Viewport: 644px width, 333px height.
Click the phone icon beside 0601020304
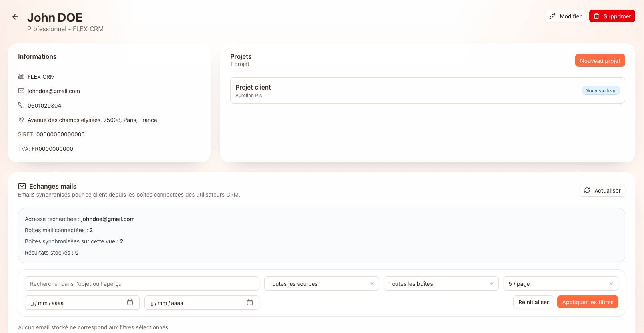click(21, 105)
